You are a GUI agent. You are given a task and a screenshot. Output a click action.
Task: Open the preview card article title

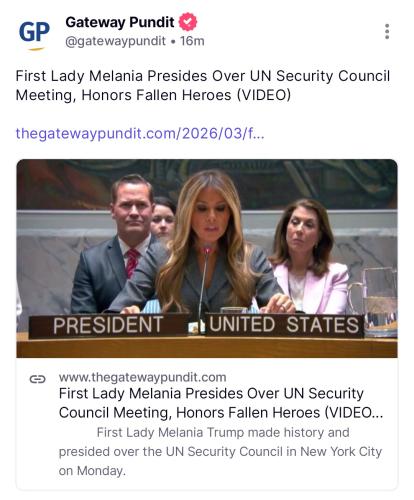tap(221, 403)
